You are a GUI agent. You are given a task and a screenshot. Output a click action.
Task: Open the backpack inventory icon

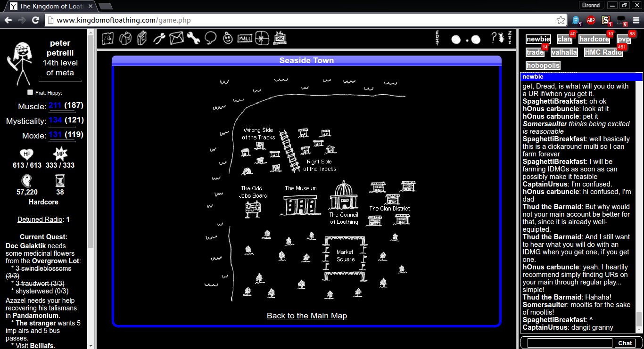pyautogui.click(x=125, y=38)
